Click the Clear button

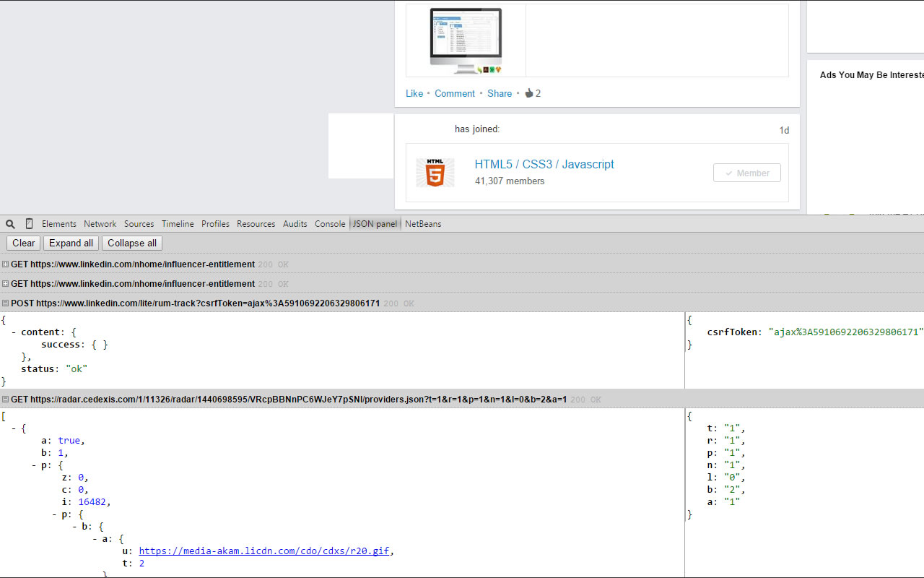pyautogui.click(x=24, y=243)
